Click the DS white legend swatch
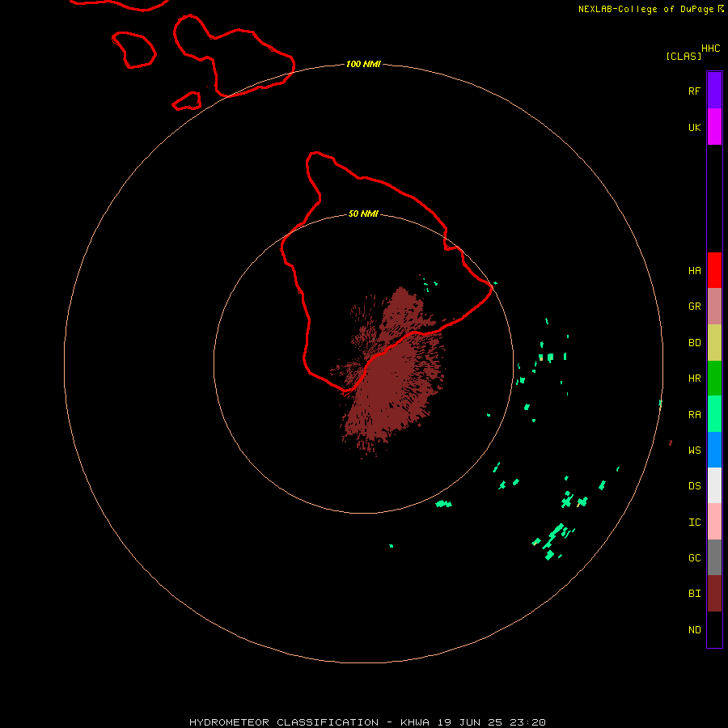This screenshot has width=728, height=728. click(714, 485)
